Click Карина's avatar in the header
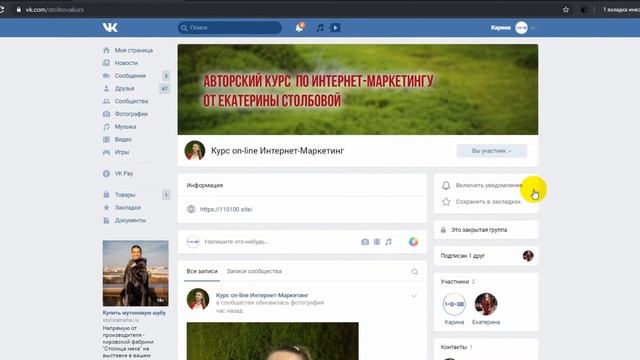The width and height of the screenshot is (640, 360). 521,27
